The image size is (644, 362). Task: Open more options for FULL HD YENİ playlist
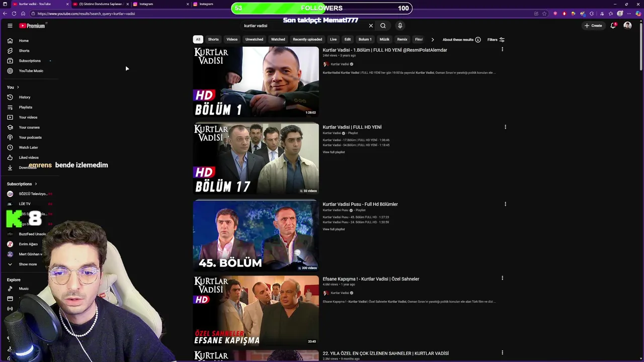tap(505, 127)
